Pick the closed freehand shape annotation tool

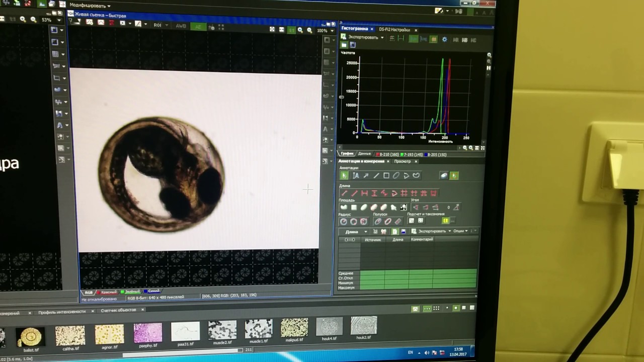coord(416,175)
